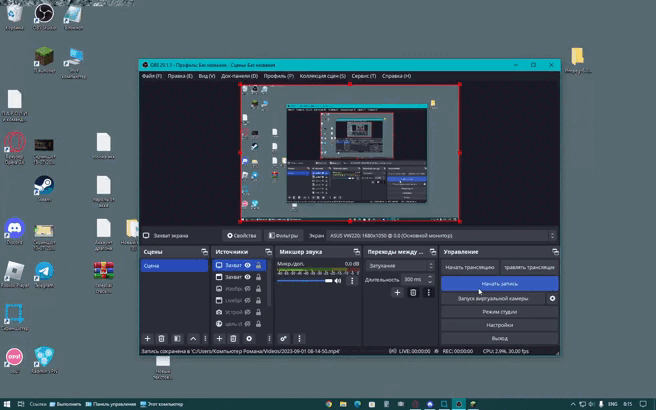656x410 pixels.
Task: Open the Roblox Player desktop shortcut
Action: click(15, 274)
